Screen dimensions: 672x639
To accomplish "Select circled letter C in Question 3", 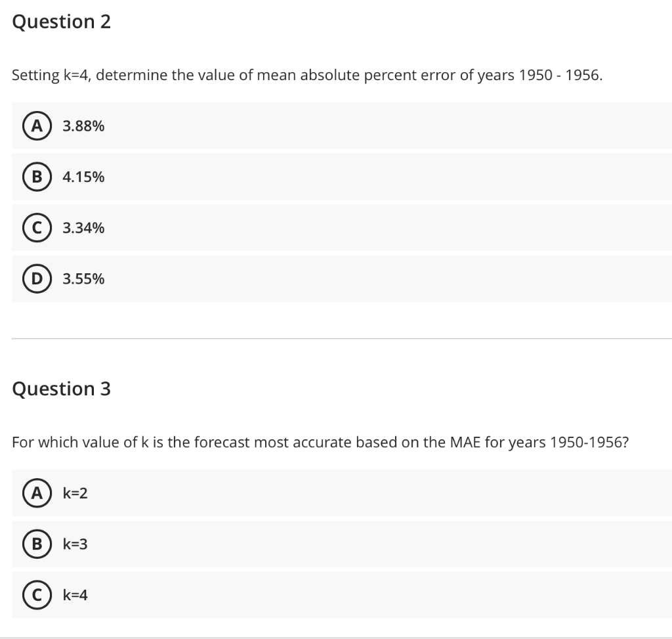I will coord(37,595).
